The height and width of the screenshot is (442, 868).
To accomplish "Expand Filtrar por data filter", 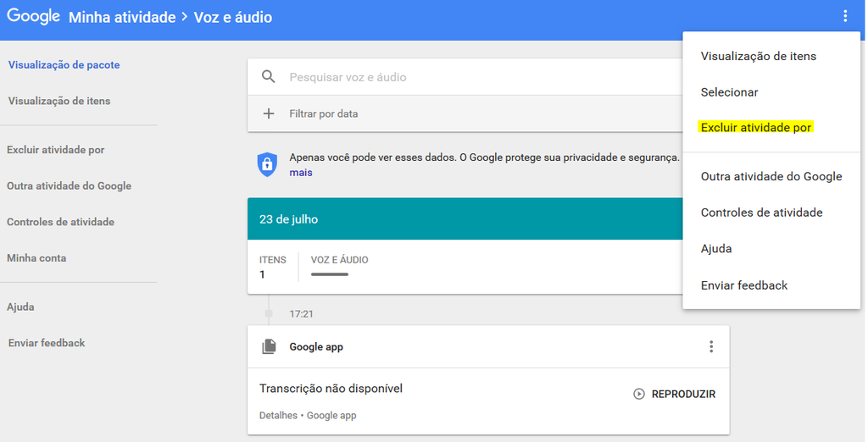I will pyautogui.click(x=465, y=113).
